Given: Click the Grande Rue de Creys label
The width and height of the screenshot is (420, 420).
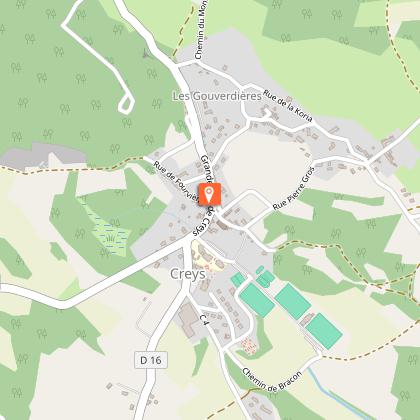Looking at the screenshot, I should (x=207, y=196).
